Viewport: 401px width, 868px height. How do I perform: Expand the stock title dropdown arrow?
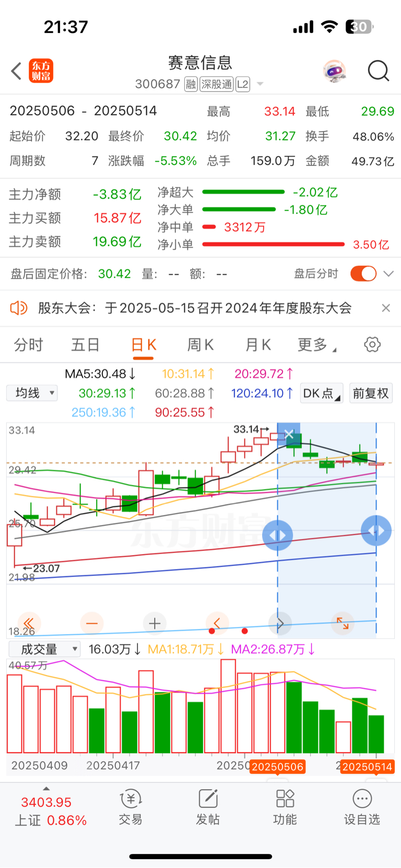coord(260,84)
